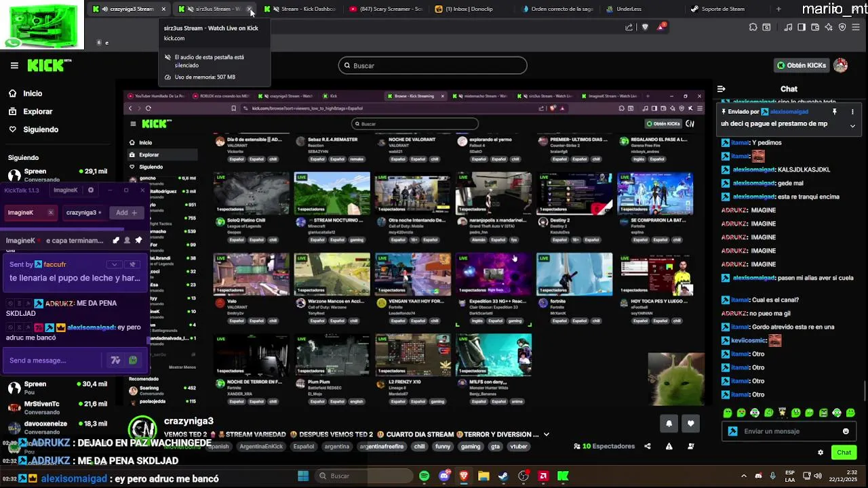Open Brave Rewards triangle icon
The height and width of the screenshot is (488, 868).
tap(661, 27)
